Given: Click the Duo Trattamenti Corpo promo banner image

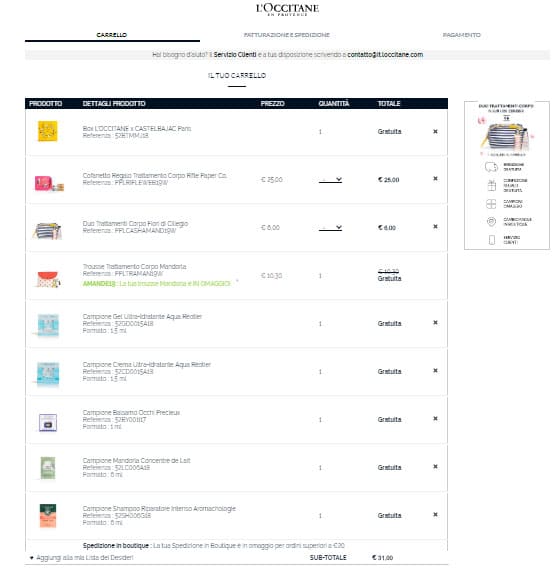Looking at the screenshot, I should 506,130.
